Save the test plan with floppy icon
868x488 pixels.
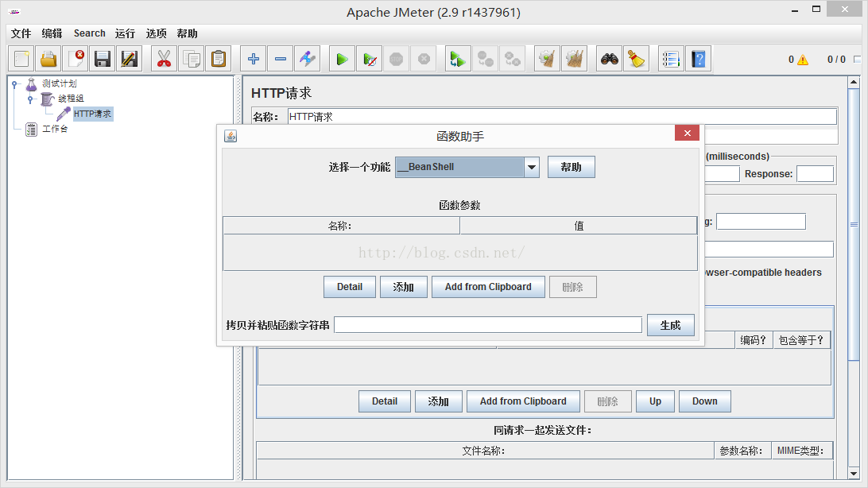click(x=103, y=59)
